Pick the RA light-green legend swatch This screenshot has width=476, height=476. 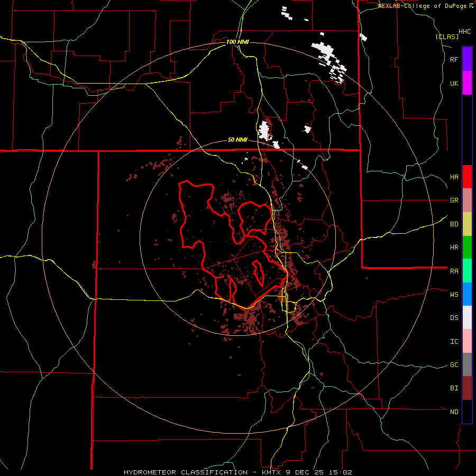pyautogui.click(x=467, y=271)
